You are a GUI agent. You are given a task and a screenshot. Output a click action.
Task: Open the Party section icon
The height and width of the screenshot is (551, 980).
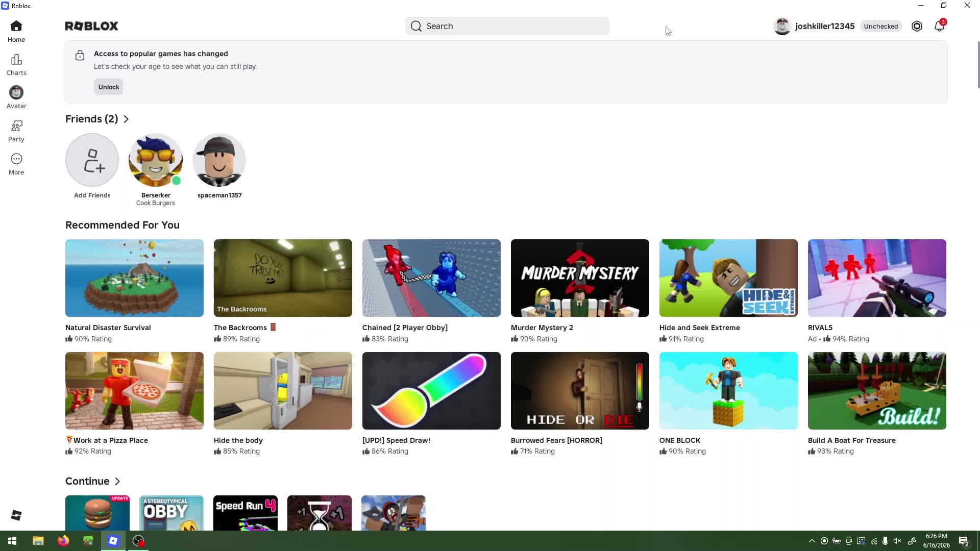16,126
